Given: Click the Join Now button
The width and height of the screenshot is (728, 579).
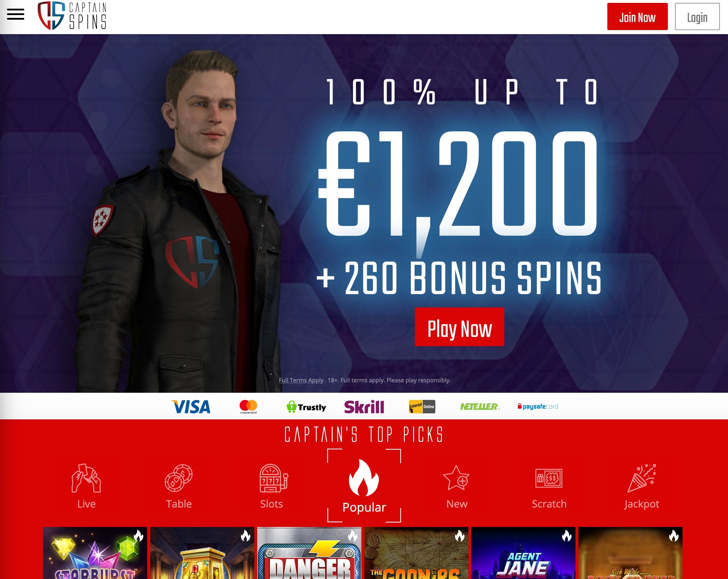Looking at the screenshot, I should click(x=637, y=16).
